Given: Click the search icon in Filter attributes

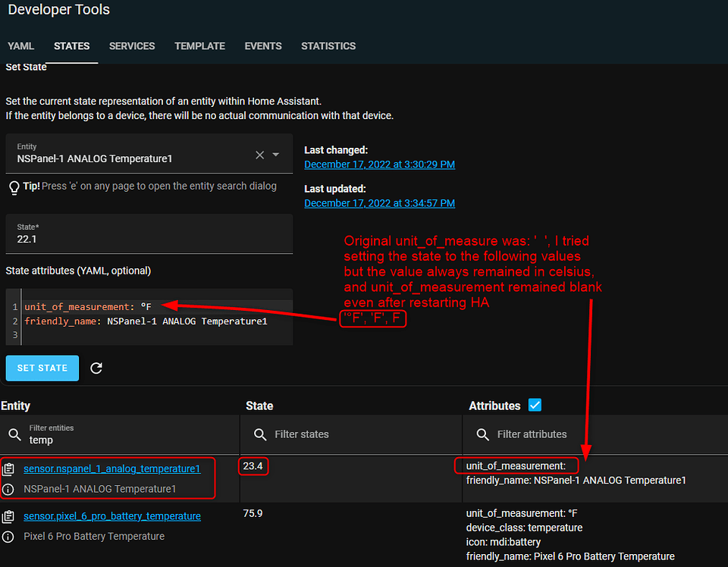Looking at the screenshot, I should 482,434.
